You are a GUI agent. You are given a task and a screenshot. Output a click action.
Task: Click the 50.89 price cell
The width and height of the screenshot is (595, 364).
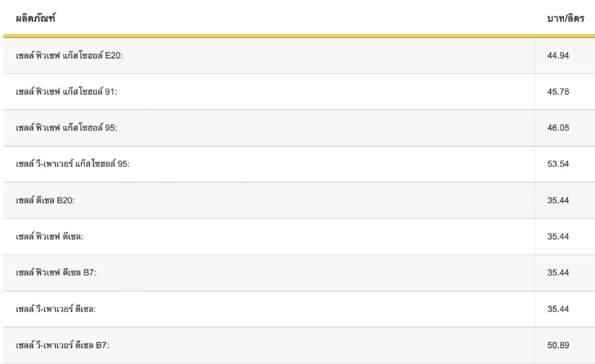pyautogui.click(x=558, y=345)
